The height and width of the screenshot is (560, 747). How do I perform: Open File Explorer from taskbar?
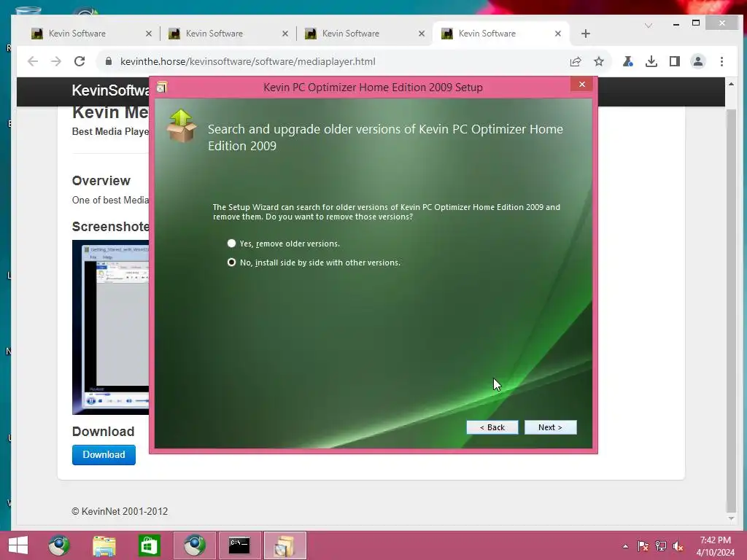point(104,545)
